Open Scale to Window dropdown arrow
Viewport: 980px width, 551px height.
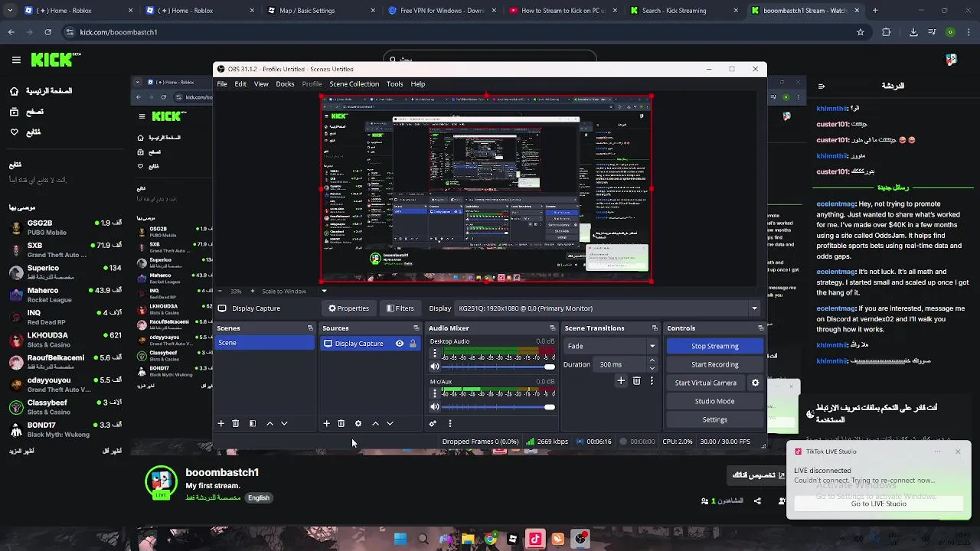point(324,291)
